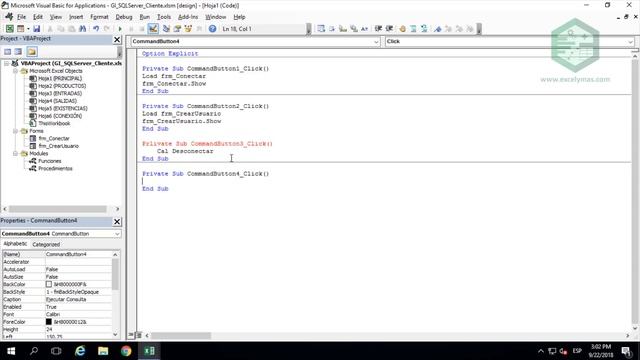Switch to Full Module View at code window bottom
The width and height of the screenshot is (640, 360).
pyautogui.click(x=139, y=335)
